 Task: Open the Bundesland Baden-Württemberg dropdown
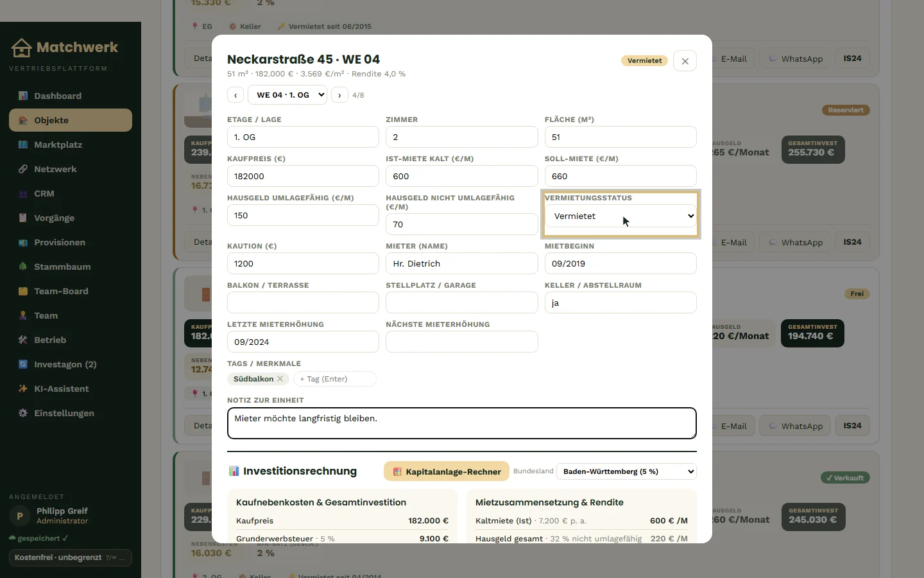(x=626, y=471)
